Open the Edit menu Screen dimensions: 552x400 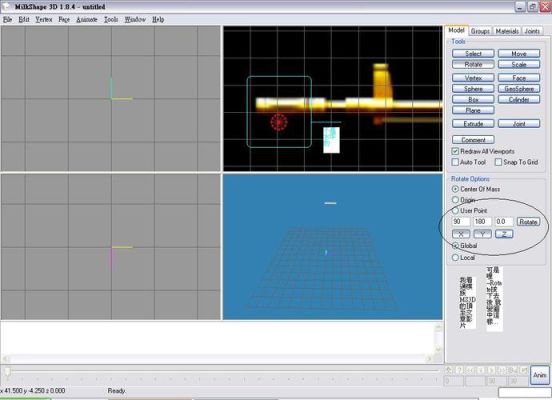[x=24, y=19]
